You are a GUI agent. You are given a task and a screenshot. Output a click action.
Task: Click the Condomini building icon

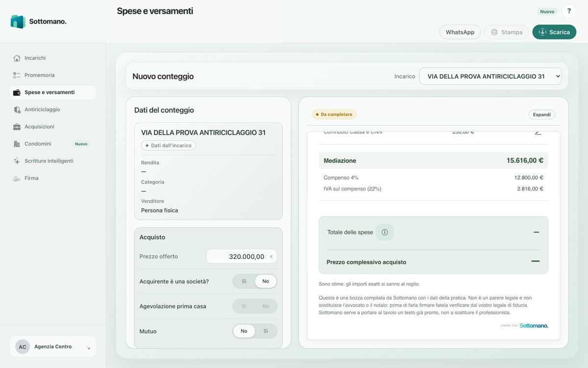click(x=17, y=144)
